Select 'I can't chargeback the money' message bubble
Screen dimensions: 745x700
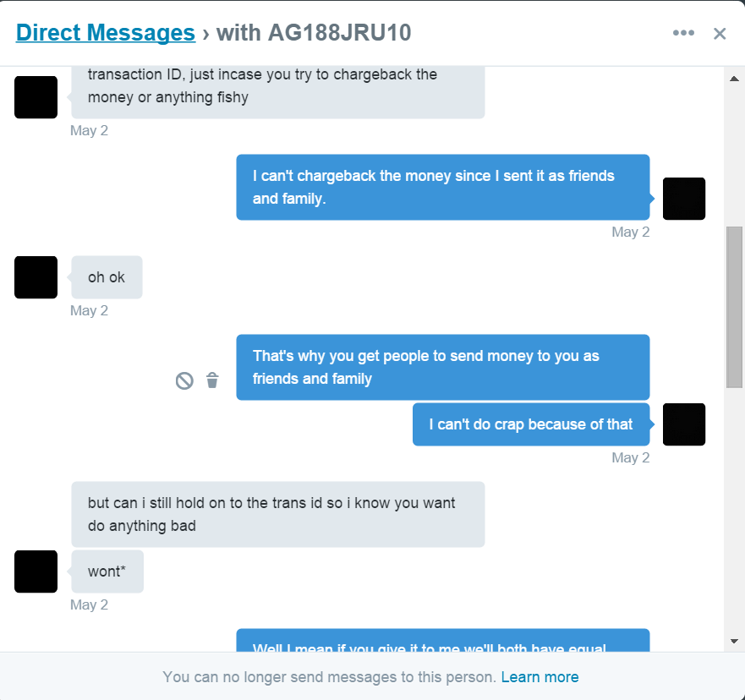tap(443, 187)
